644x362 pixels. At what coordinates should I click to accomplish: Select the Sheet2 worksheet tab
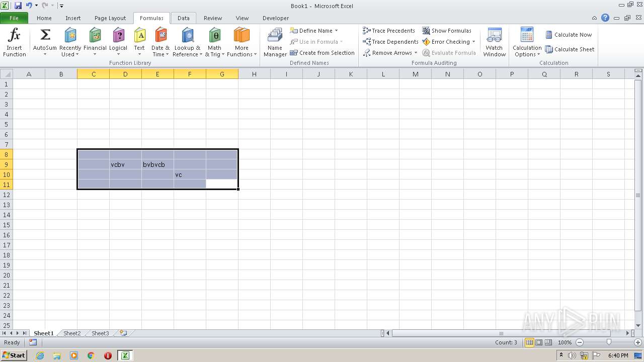(71, 333)
